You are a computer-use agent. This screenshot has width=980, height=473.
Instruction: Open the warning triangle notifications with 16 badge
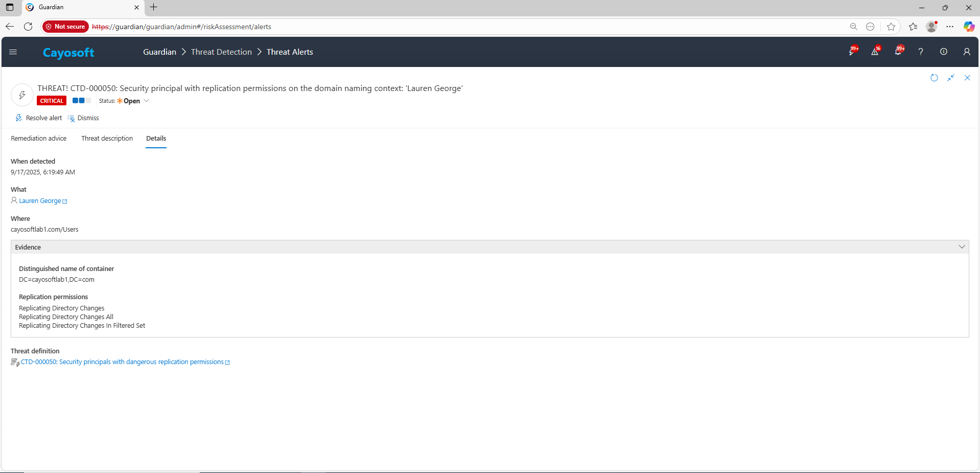(x=875, y=52)
